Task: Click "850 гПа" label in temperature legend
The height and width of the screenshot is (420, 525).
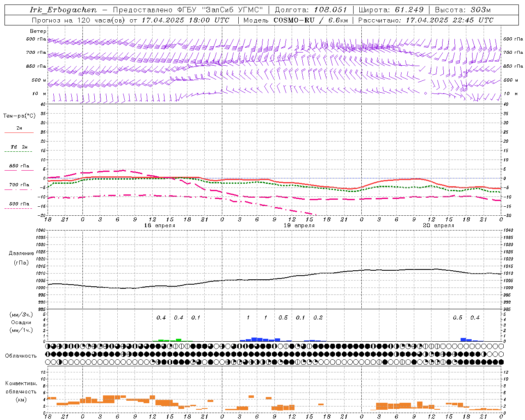Action: [x=19, y=166]
